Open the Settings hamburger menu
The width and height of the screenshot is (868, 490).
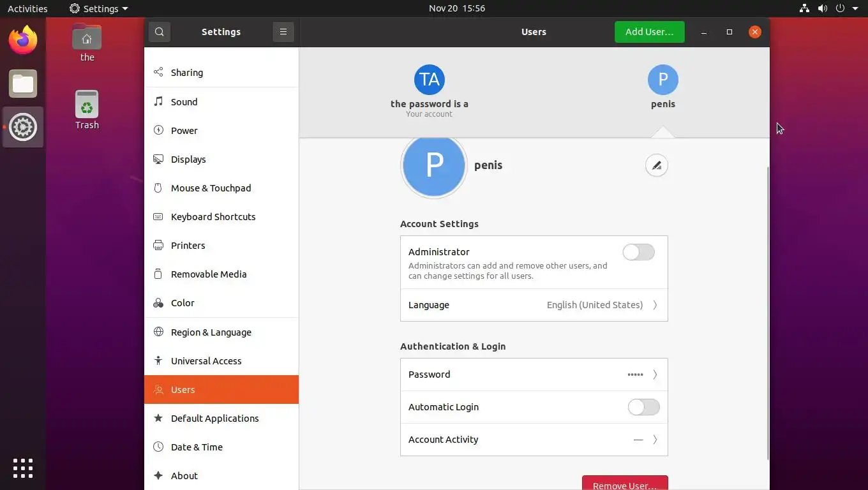coord(283,32)
